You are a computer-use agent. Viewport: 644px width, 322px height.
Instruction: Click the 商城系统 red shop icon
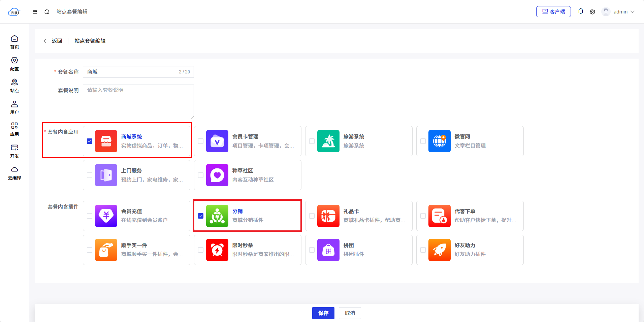(x=106, y=141)
